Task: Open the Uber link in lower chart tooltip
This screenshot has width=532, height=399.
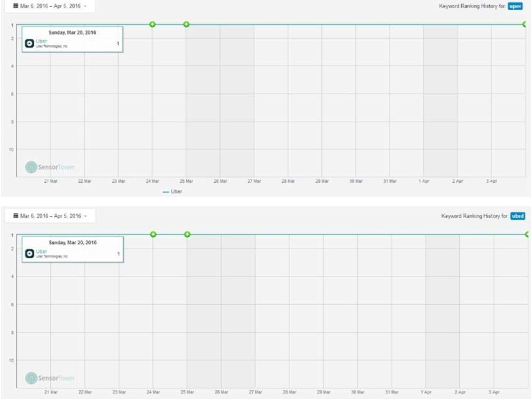Action: point(41,251)
